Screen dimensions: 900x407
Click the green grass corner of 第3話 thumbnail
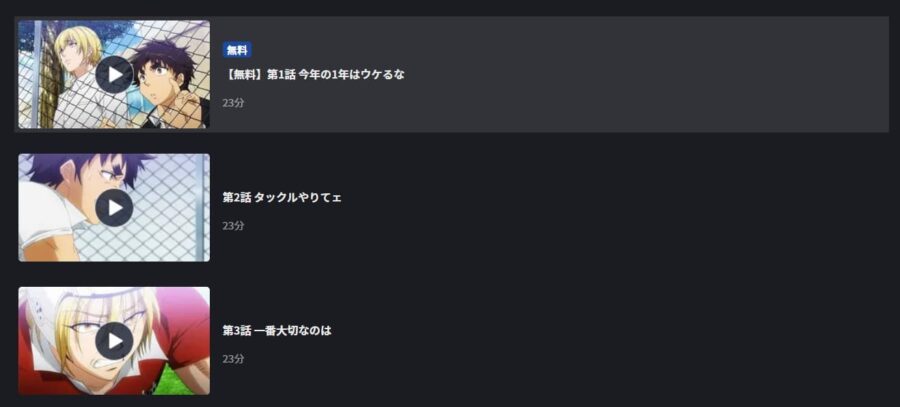tap(187, 381)
